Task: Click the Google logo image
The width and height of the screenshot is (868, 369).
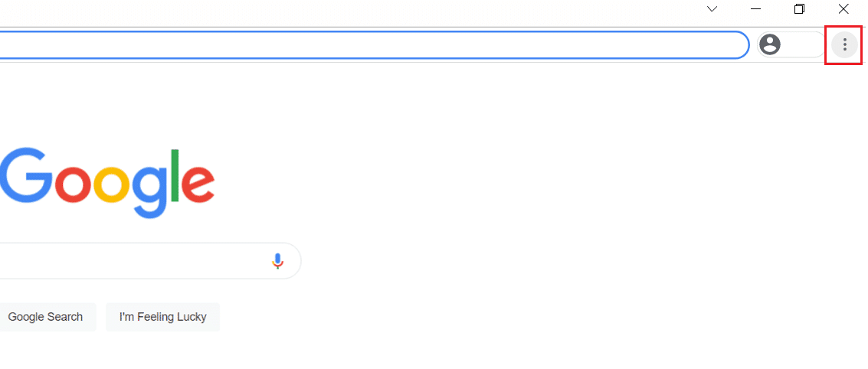Action: tap(107, 181)
